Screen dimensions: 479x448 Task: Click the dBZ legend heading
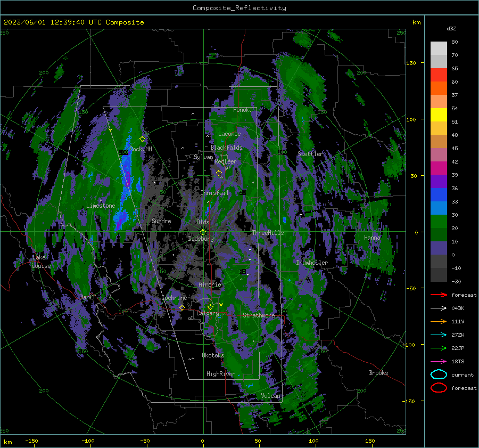point(451,28)
